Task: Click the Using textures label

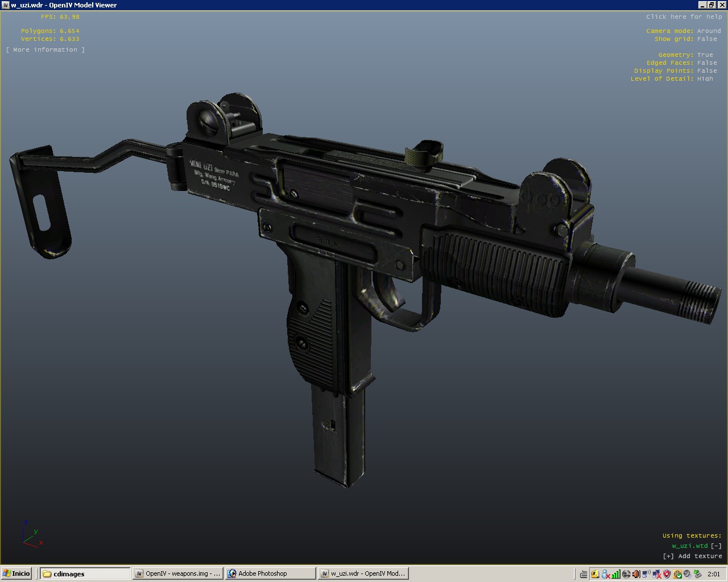Action: (692, 536)
